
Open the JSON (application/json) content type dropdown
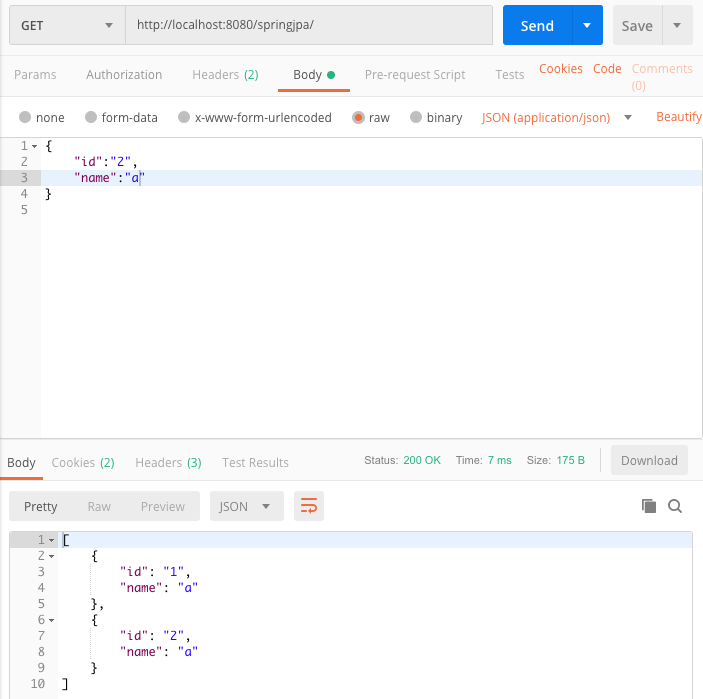556,117
